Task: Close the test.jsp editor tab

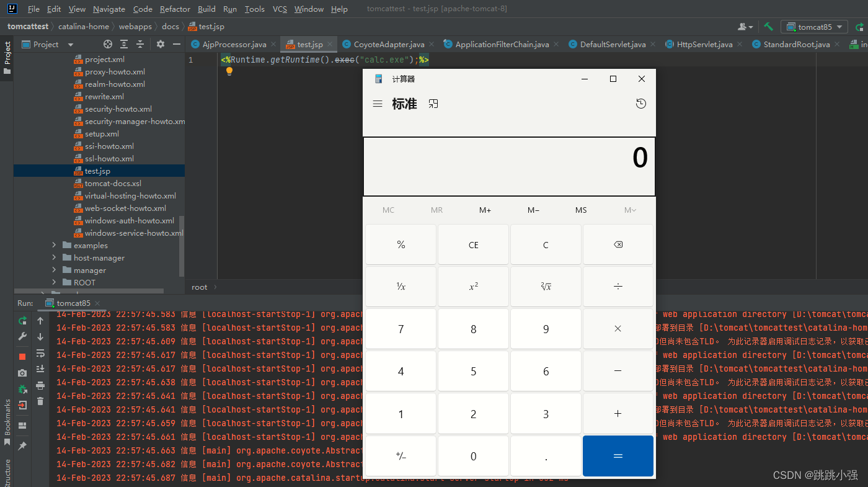Action: point(331,44)
